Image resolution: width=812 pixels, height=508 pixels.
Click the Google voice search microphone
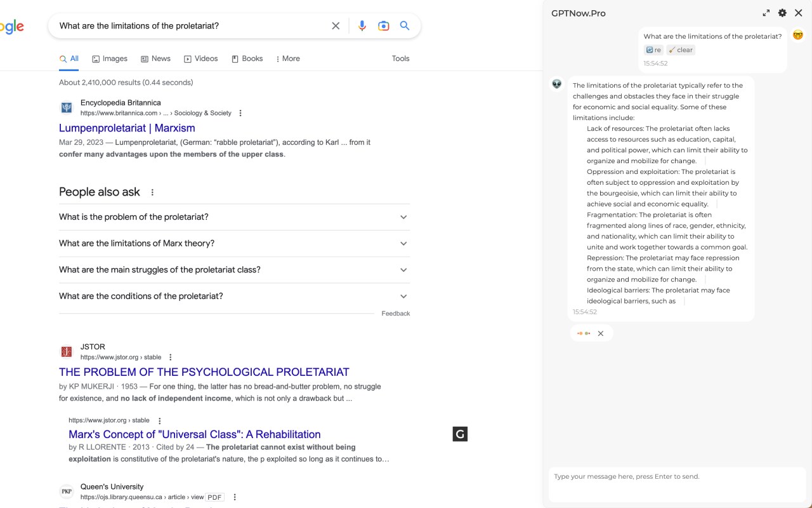[362, 26]
